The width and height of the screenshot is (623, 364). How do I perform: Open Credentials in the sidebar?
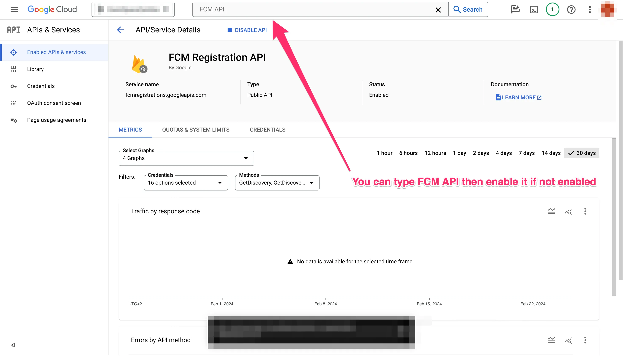tap(54, 86)
